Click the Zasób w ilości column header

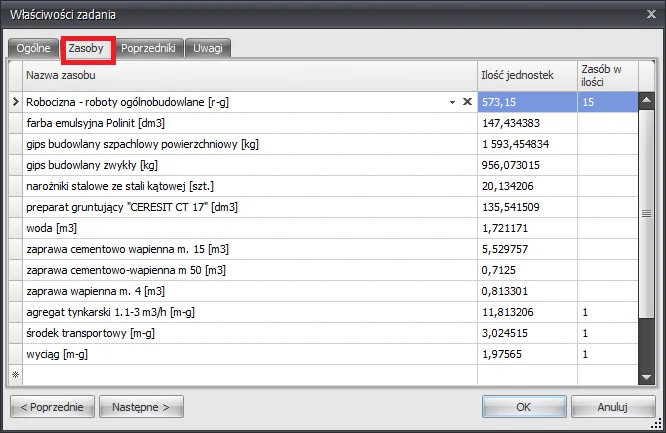(x=606, y=76)
